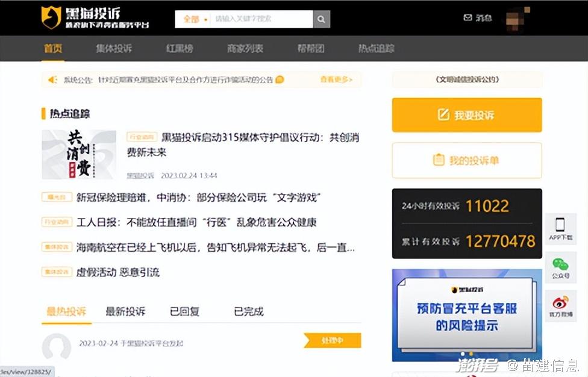Open the 黑猫投诉启动315媒体守护倡议行动 headline
Image resolution: width=588 pixels, height=377 pixels.
pyautogui.click(x=243, y=145)
